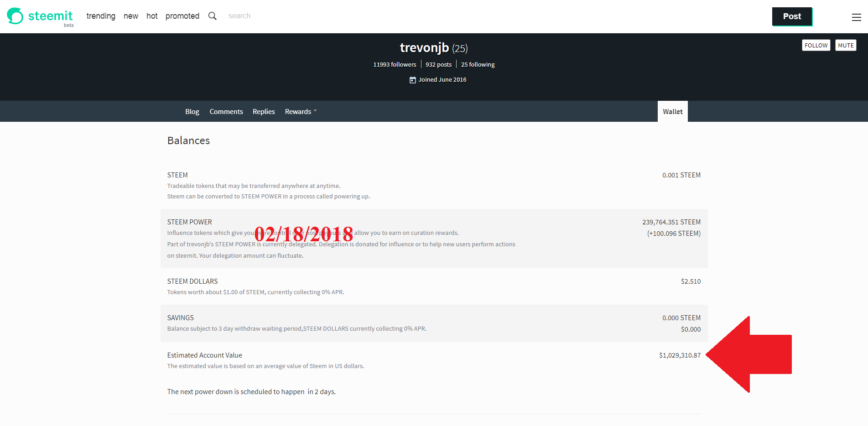Click the trevonjb username heading
Screen dimensions: 868x426
pyautogui.click(x=424, y=47)
